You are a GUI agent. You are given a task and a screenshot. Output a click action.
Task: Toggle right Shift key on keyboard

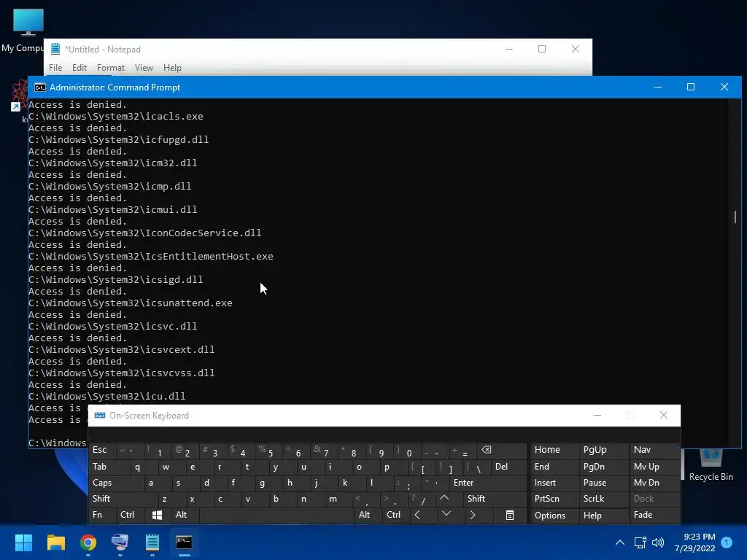point(495,499)
